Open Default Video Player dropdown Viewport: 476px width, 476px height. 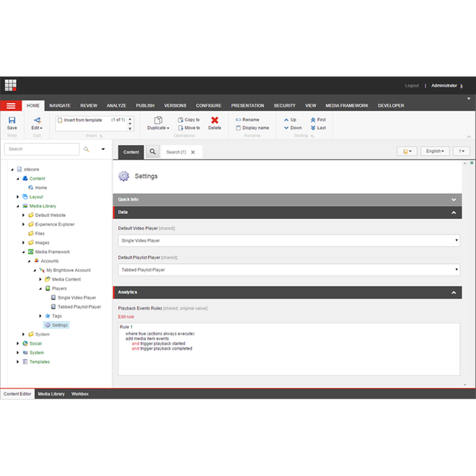click(288, 240)
